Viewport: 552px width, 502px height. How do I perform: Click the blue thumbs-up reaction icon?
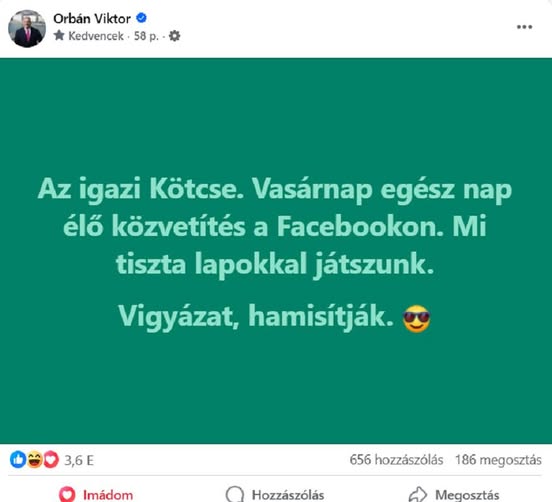click(18, 459)
